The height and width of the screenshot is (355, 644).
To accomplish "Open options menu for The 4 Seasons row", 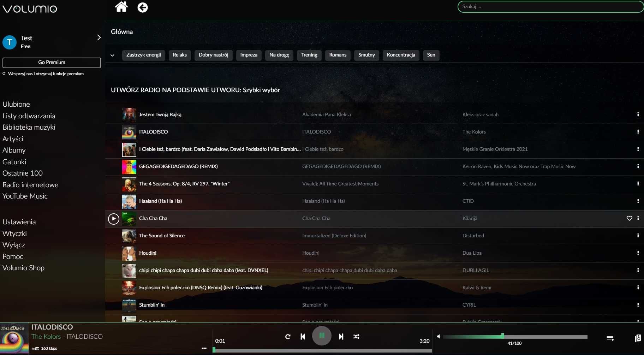I will [638, 184].
